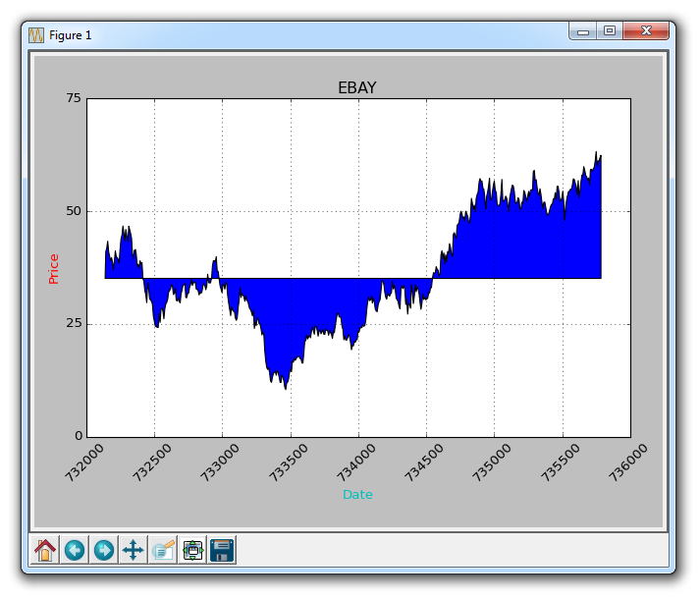Image resolution: width=700 pixels, height=600 pixels.
Task: Go back to previous view arrow
Action: click(x=75, y=550)
